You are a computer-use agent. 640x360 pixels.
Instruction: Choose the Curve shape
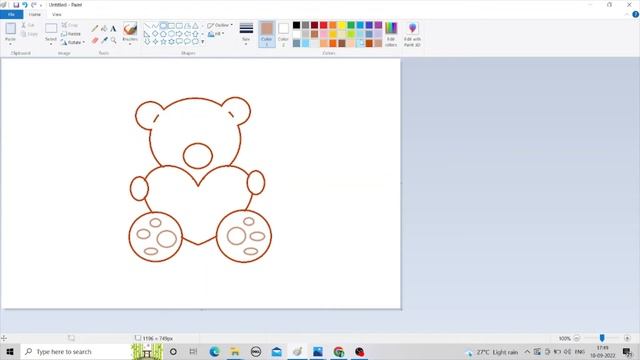coord(155,26)
